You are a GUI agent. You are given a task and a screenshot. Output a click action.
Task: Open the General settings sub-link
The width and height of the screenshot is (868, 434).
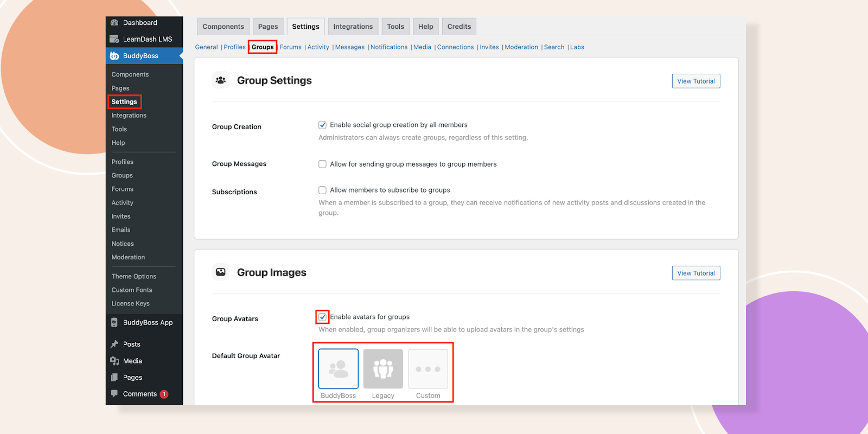click(207, 47)
